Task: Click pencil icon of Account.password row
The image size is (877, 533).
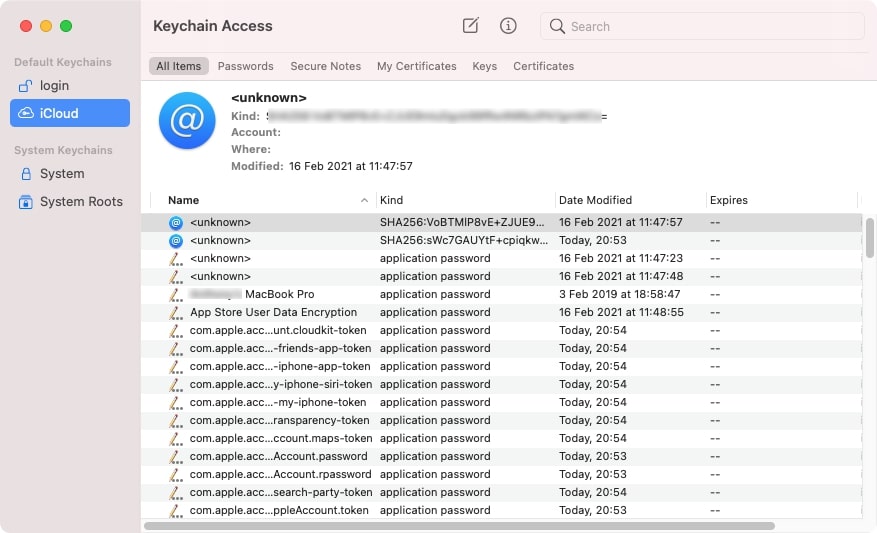Action: pyautogui.click(x=176, y=456)
